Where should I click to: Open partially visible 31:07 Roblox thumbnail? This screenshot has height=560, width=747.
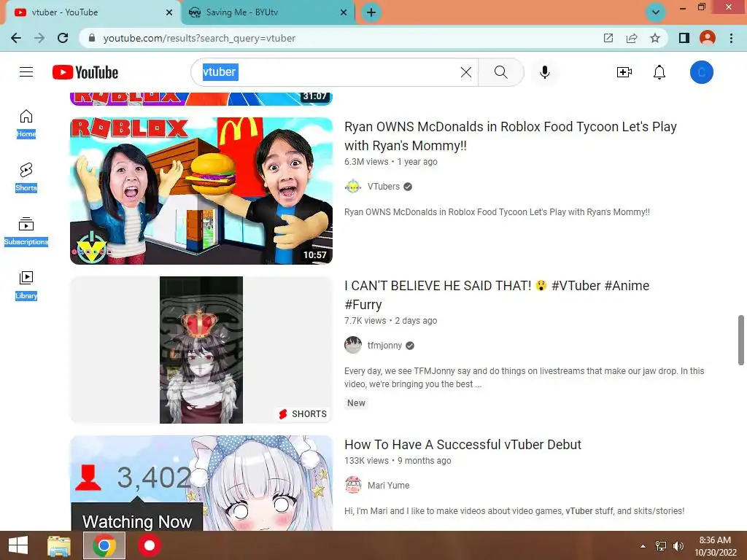[201, 98]
